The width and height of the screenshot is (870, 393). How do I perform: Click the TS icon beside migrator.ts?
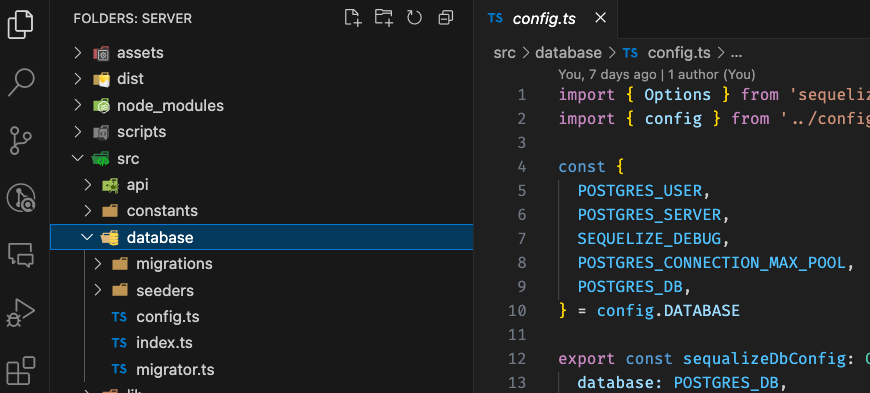(119, 370)
